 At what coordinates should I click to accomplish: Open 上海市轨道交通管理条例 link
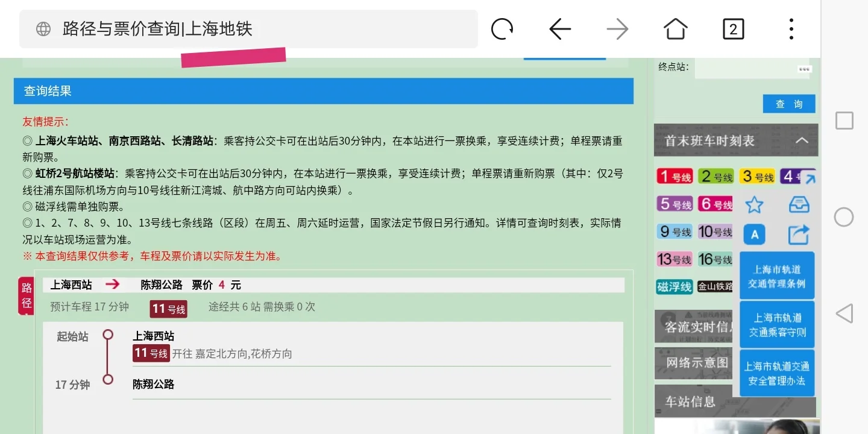(x=777, y=275)
